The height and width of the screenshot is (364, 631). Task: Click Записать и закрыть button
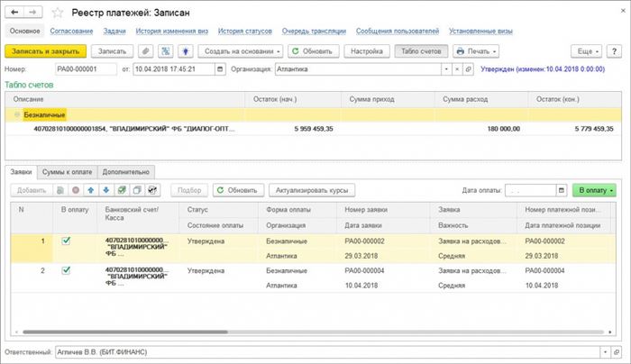coord(45,51)
